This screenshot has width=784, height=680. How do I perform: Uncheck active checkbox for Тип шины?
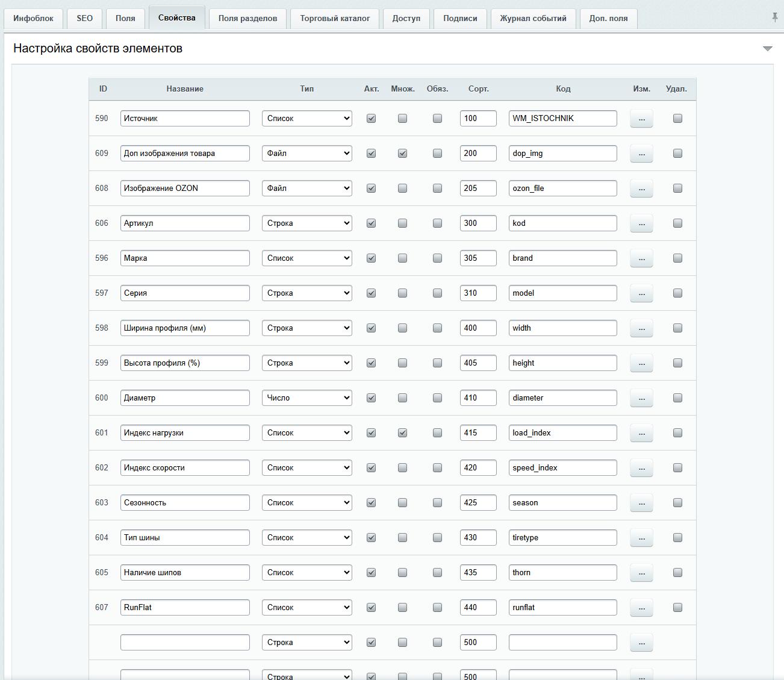coord(371,538)
